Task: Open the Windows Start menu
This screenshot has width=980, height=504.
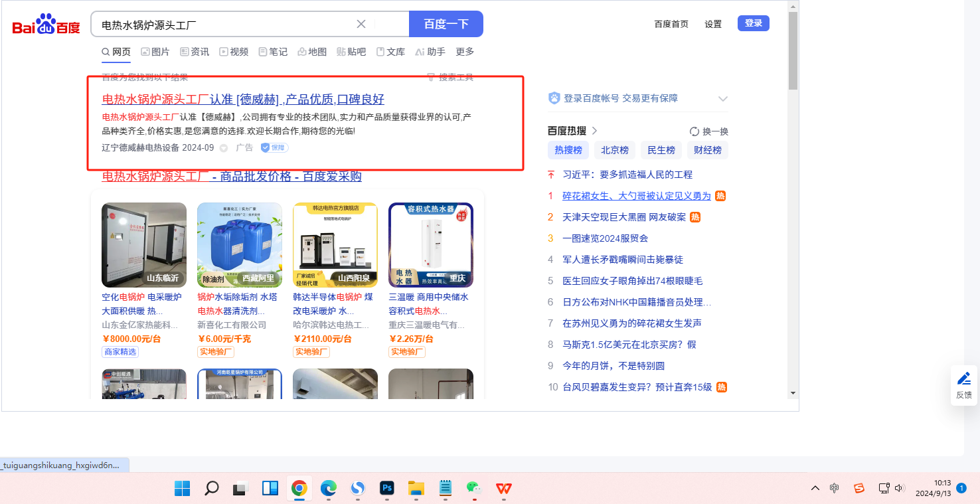Action: coord(182,489)
